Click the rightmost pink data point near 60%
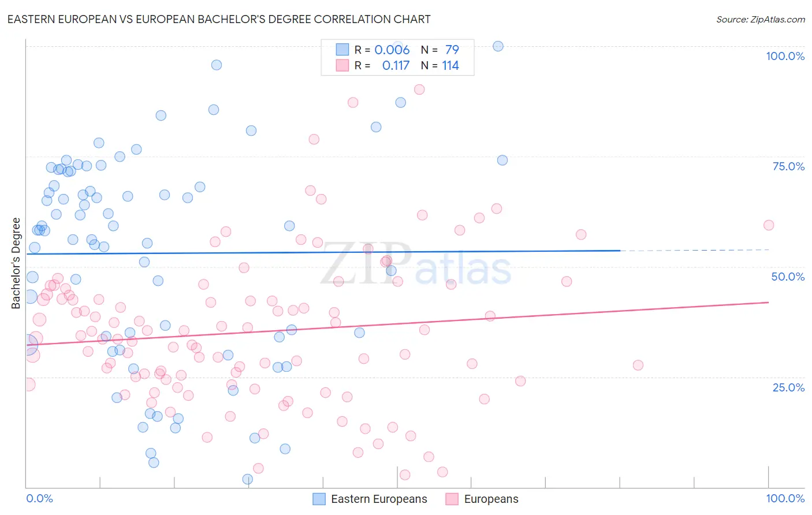 click(768, 225)
